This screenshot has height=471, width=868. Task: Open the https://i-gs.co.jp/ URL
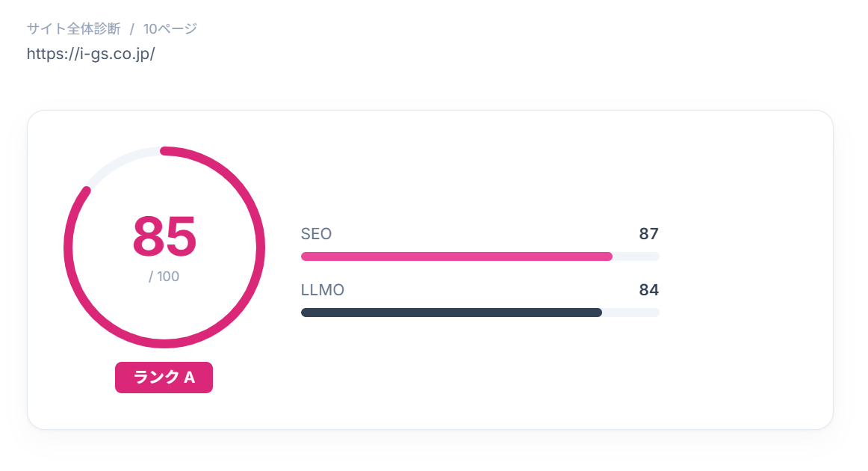point(90,54)
